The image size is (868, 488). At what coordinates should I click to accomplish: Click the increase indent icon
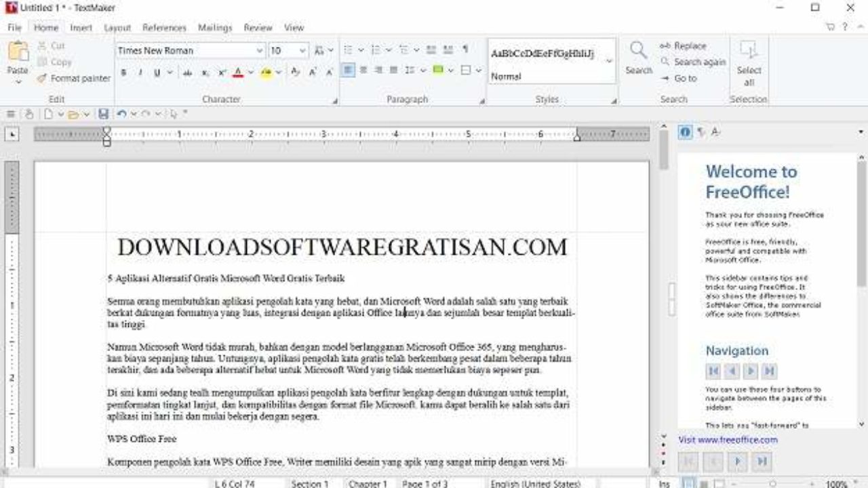tap(448, 50)
